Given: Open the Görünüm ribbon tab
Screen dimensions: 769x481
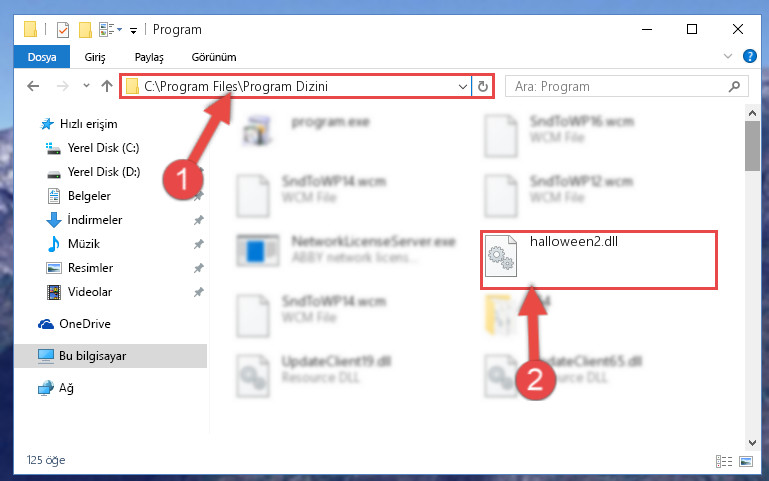Looking at the screenshot, I should pyautogui.click(x=214, y=57).
